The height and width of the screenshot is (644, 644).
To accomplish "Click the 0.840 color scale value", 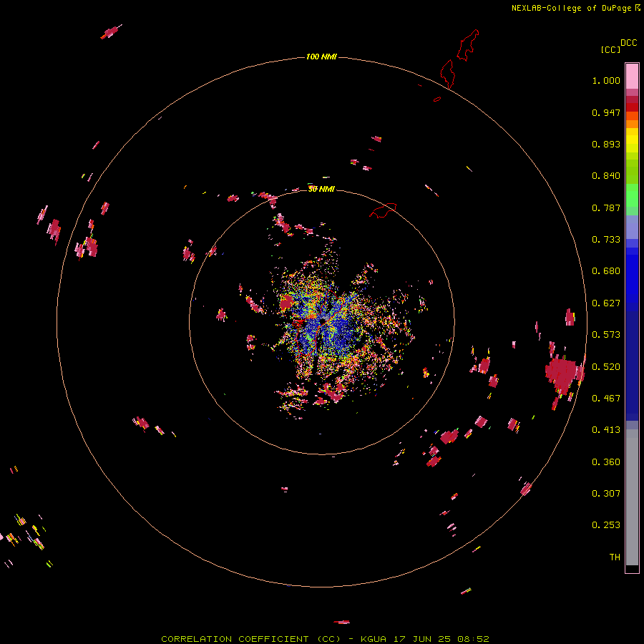I will (x=606, y=176).
